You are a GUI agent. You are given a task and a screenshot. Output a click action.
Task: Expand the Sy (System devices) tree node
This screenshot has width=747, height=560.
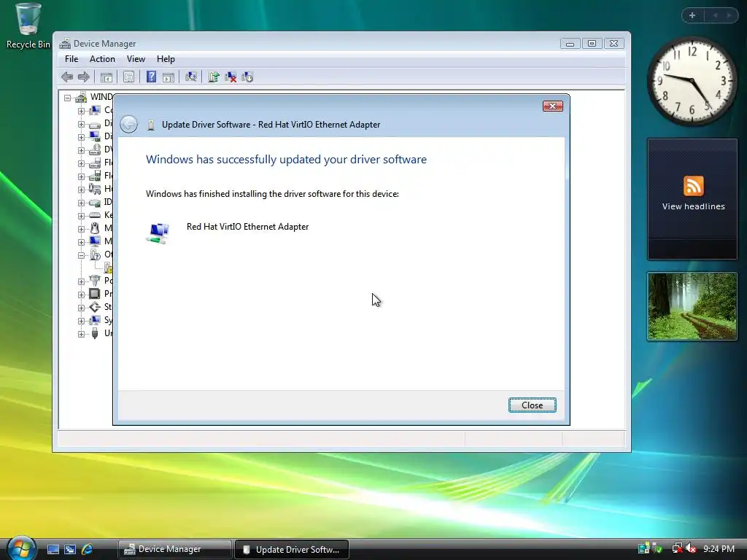point(81,321)
